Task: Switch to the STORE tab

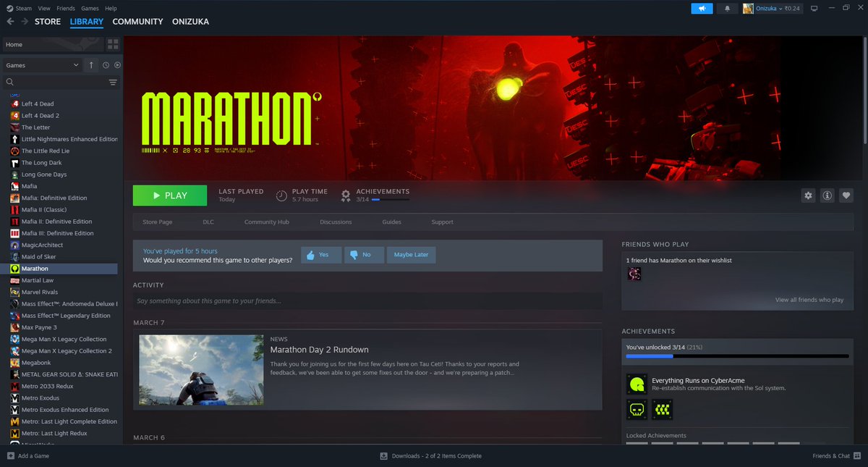Action: pyautogui.click(x=48, y=22)
